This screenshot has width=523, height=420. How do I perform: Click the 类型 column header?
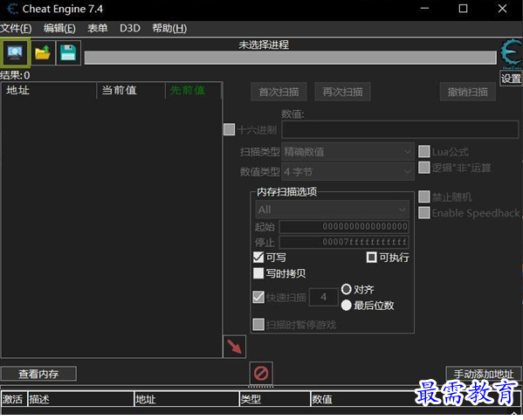pyautogui.click(x=275, y=399)
